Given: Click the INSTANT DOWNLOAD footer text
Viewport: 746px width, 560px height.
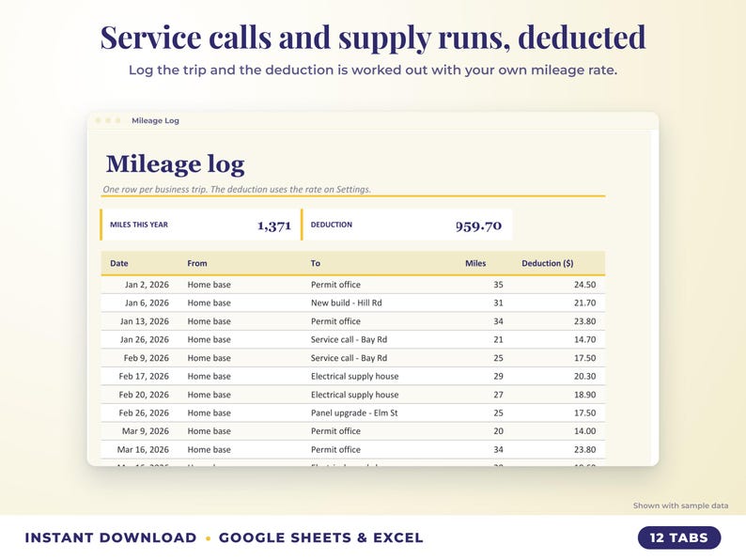Looking at the screenshot, I should [110, 538].
